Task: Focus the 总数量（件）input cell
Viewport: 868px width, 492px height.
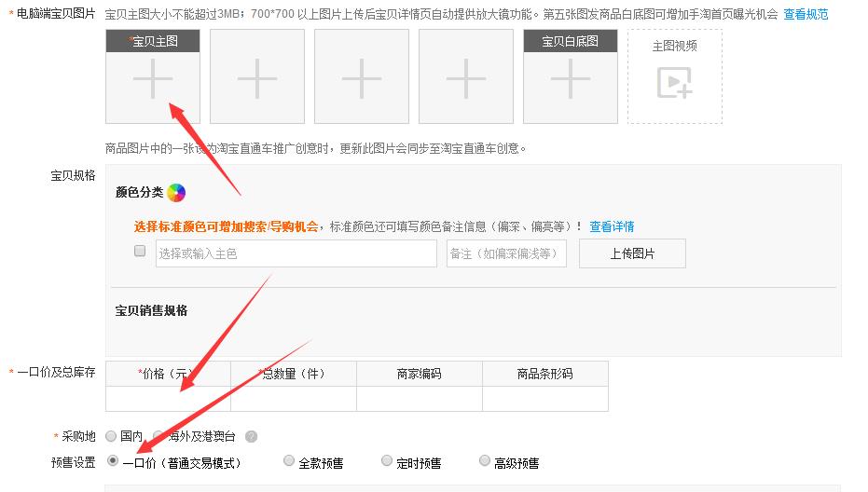Action: coord(294,399)
